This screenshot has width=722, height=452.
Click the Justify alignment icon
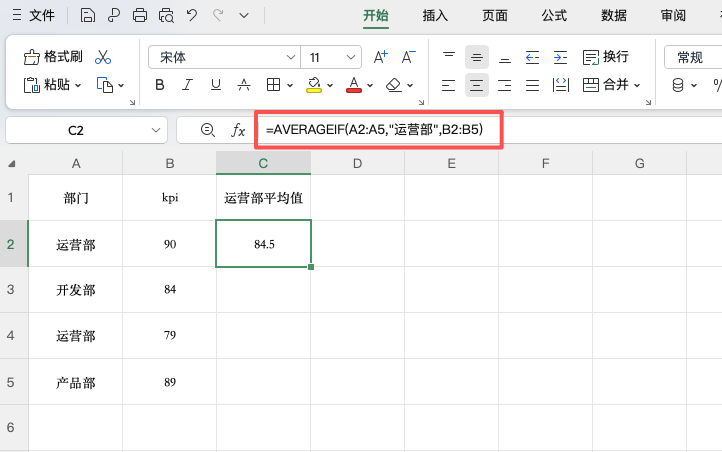point(532,85)
